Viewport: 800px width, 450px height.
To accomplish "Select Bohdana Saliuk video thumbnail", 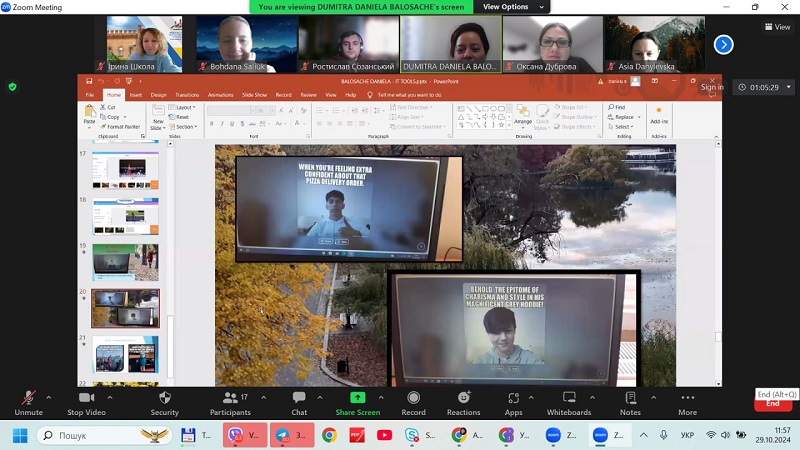I will pos(246,44).
